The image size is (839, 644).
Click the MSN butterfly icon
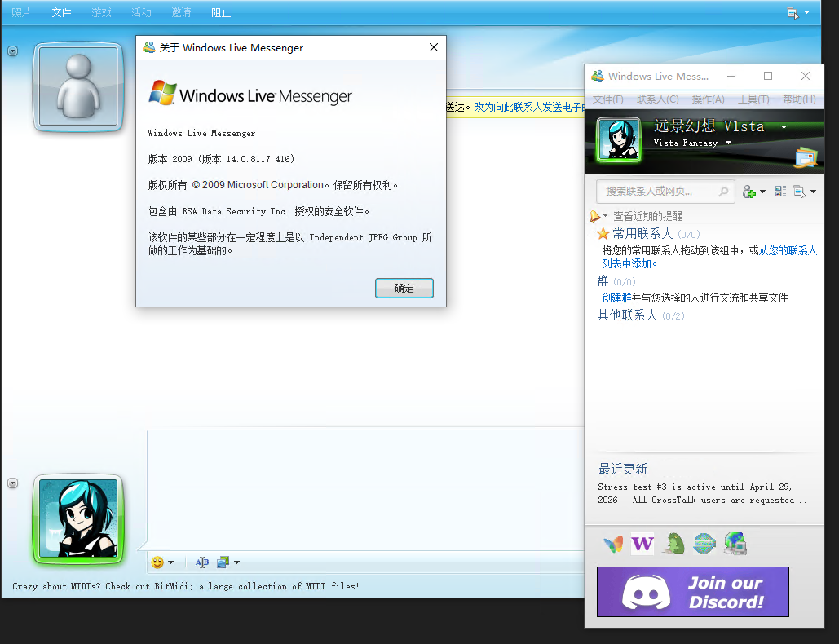point(613,544)
